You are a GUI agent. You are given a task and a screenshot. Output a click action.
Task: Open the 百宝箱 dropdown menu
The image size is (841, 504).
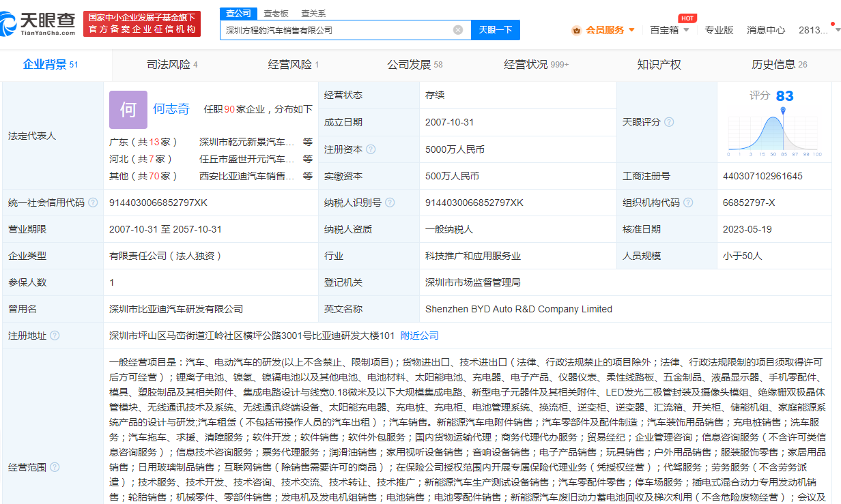coord(669,30)
